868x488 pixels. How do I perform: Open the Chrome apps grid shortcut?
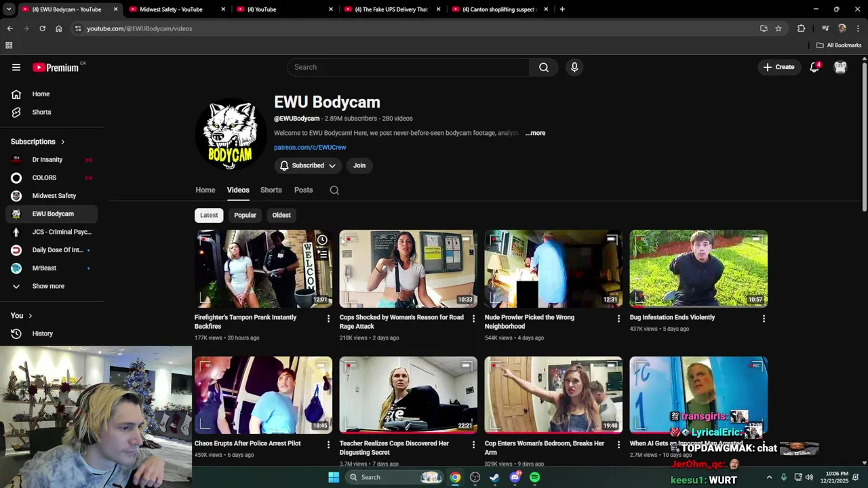click(9, 45)
